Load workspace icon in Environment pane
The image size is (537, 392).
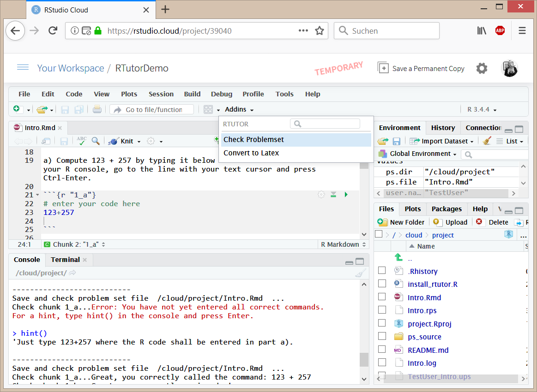point(383,141)
